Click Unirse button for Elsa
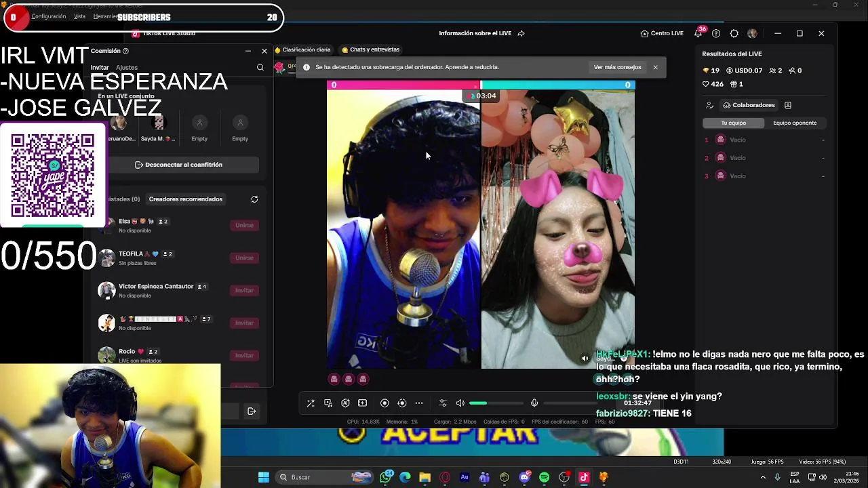Screen dimensions: 868x488 (x=244, y=225)
